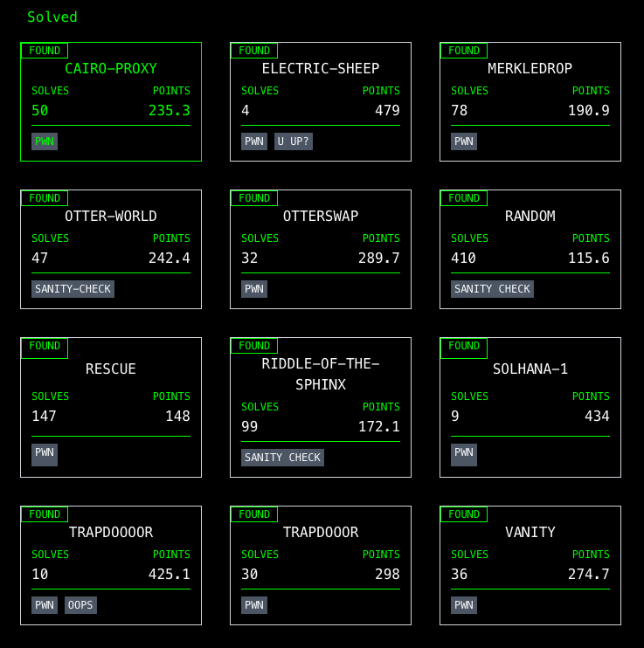
Task: Click the 289.7 points value on OTTERSWAP
Action: 379,258
